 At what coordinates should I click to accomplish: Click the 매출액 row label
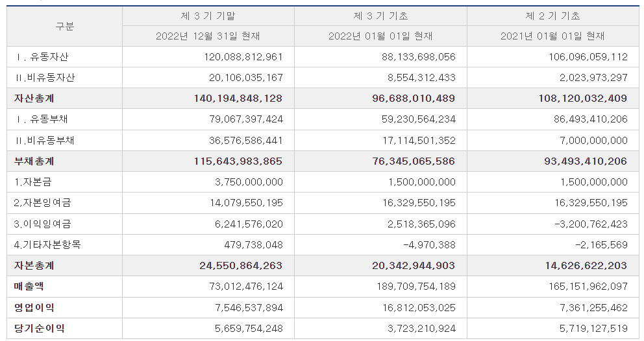click(x=29, y=287)
